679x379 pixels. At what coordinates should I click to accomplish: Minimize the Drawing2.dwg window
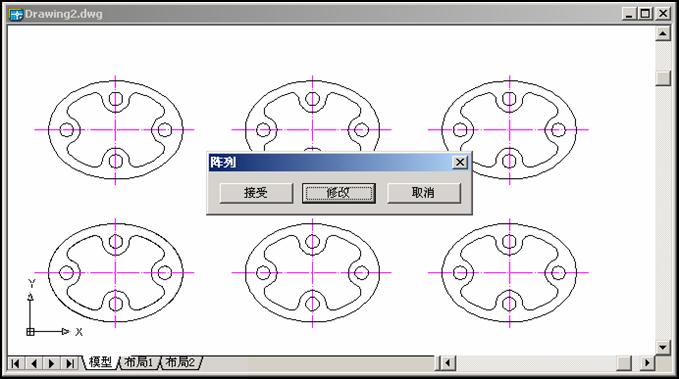[630, 14]
